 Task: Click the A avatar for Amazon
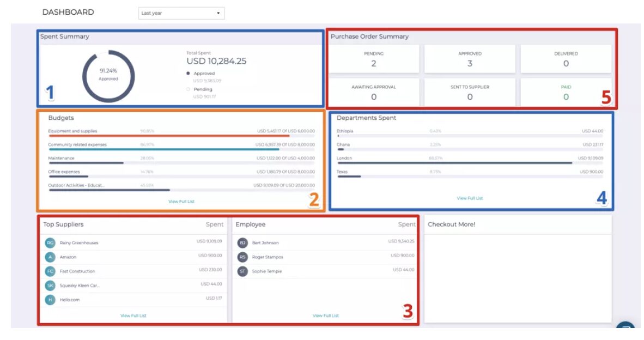click(50, 257)
